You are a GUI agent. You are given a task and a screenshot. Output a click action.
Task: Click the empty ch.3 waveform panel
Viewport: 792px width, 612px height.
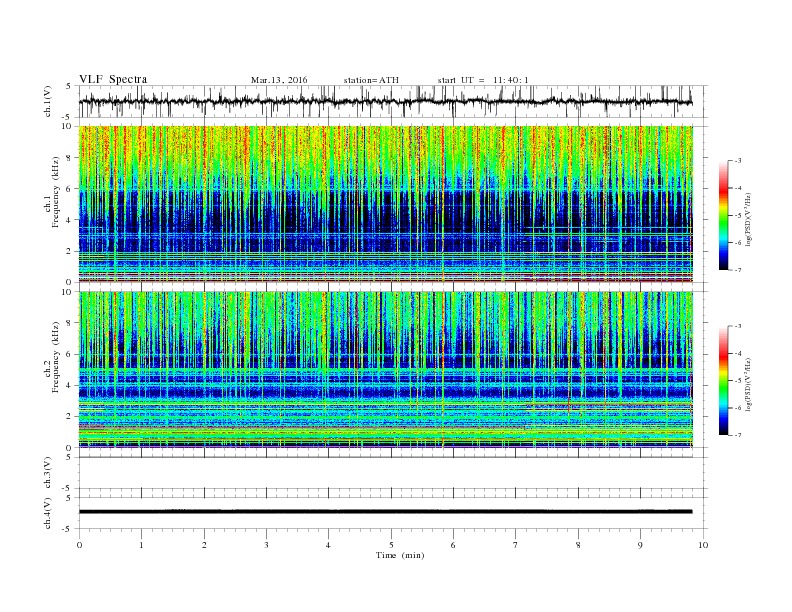coord(392,473)
